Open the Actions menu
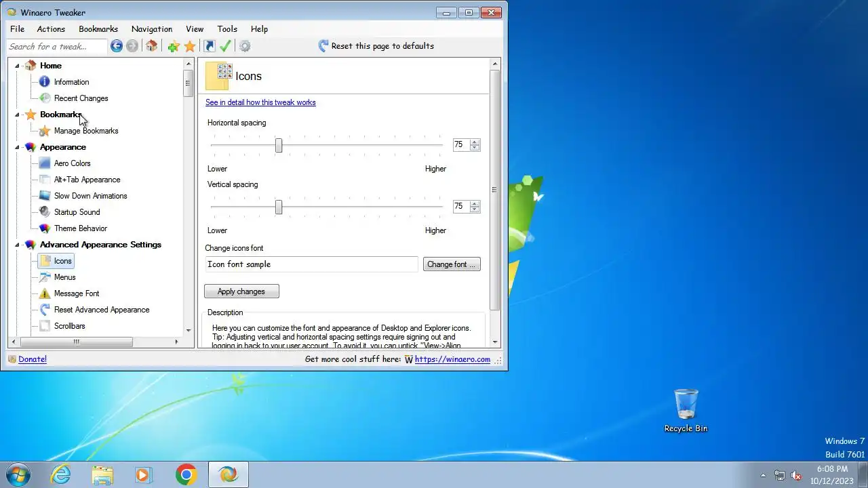The height and width of the screenshot is (488, 868). [51, 28]
